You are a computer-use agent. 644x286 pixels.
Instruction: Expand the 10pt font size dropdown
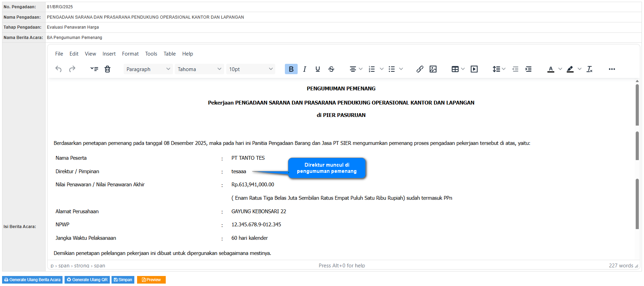251,69
